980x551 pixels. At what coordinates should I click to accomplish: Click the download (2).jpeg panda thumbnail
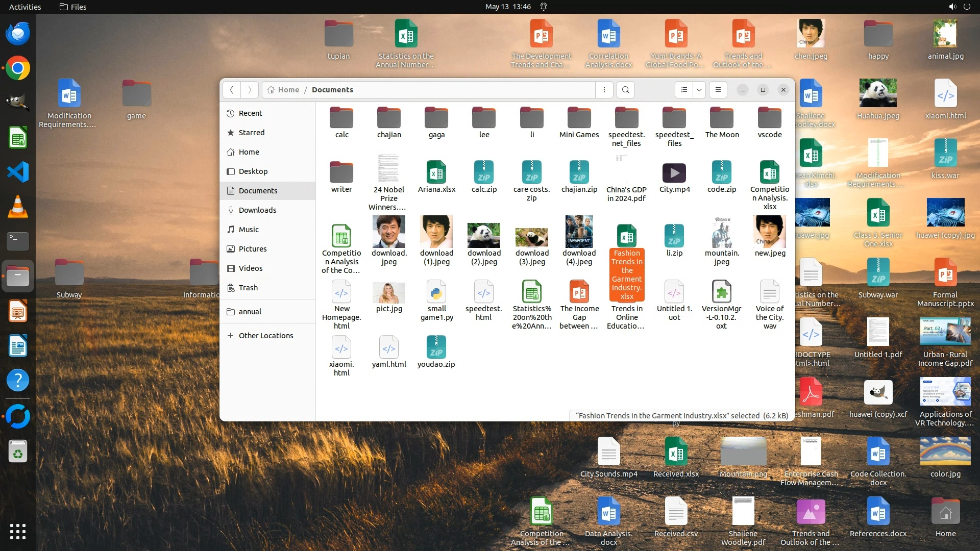484,236
